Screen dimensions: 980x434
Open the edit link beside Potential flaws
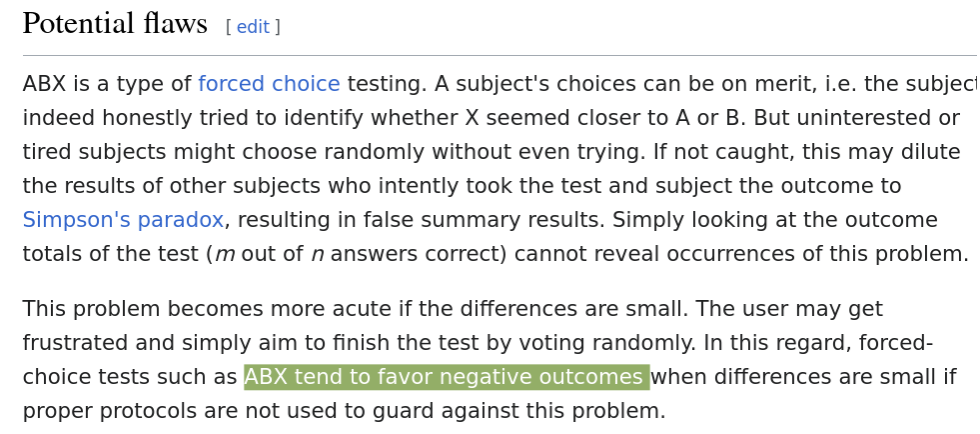(x=253, y=27)
